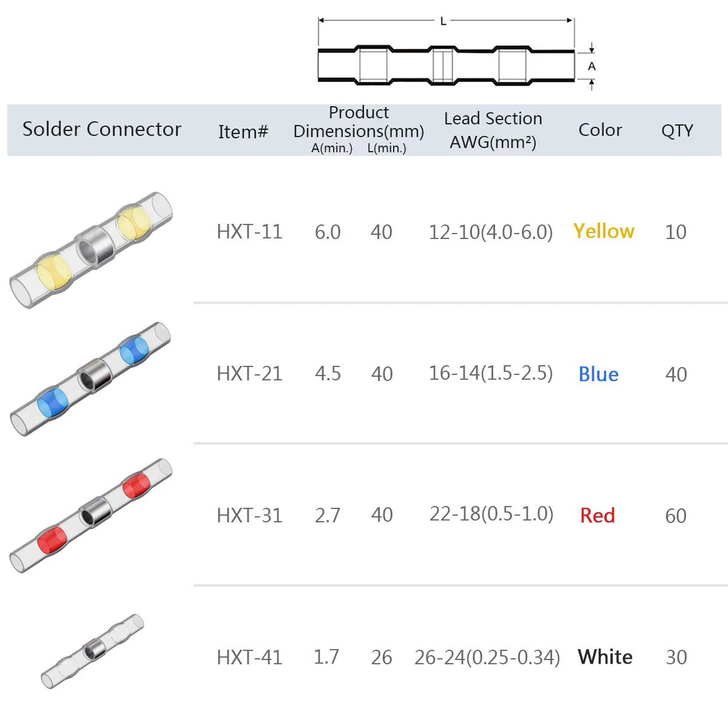Click the 12-10(4.0-6.0) wire gauge value
Viewport: 728px width, 728px height.
(491, 232)
